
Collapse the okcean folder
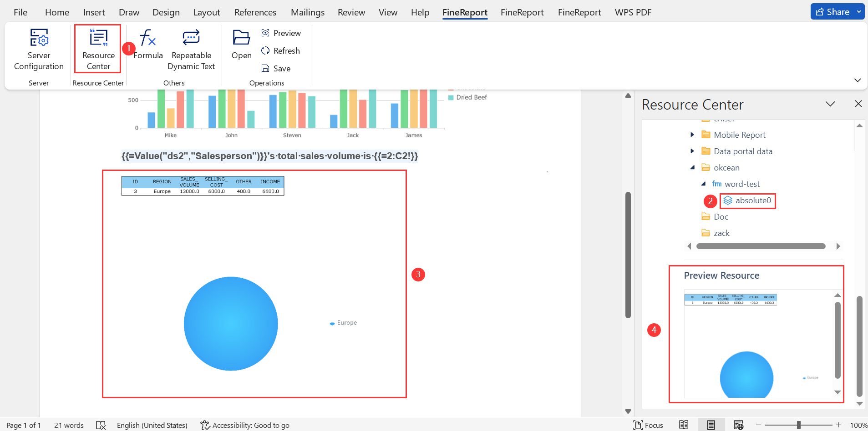692,167
